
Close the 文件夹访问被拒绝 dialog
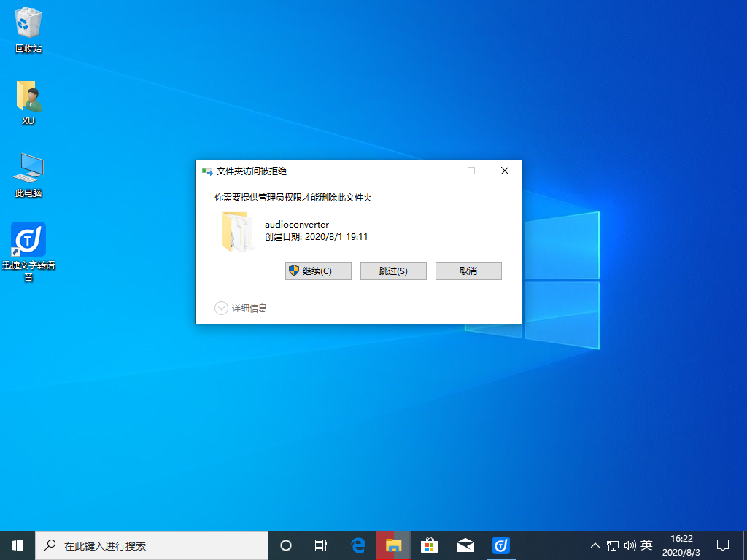tap(505, 171)
